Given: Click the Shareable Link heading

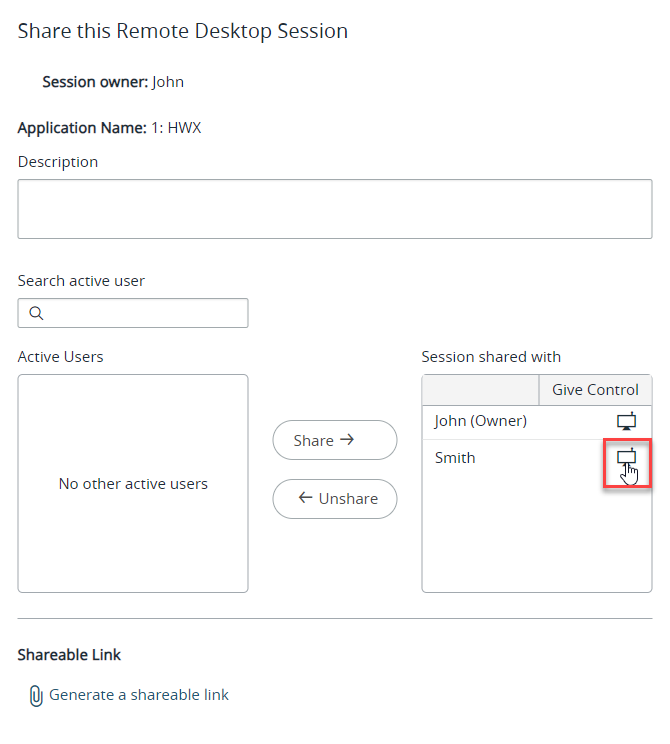Looking at the screenshot, I should tap(69, 655).
